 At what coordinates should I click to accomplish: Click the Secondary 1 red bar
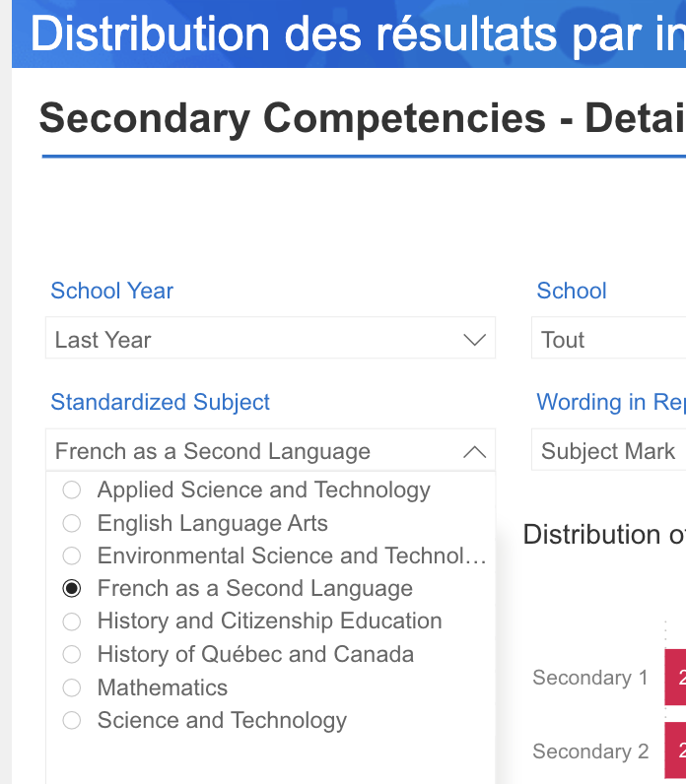point(675,678)
